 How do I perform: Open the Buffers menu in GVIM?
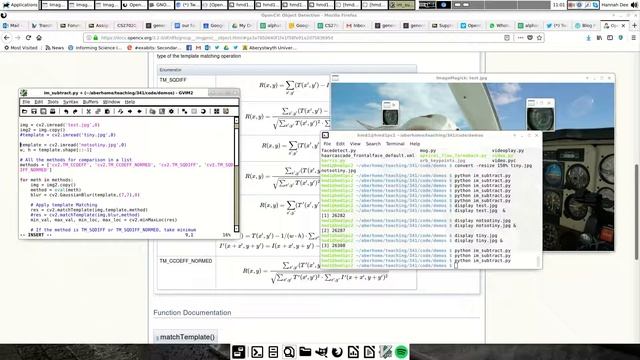coord(91,102)
